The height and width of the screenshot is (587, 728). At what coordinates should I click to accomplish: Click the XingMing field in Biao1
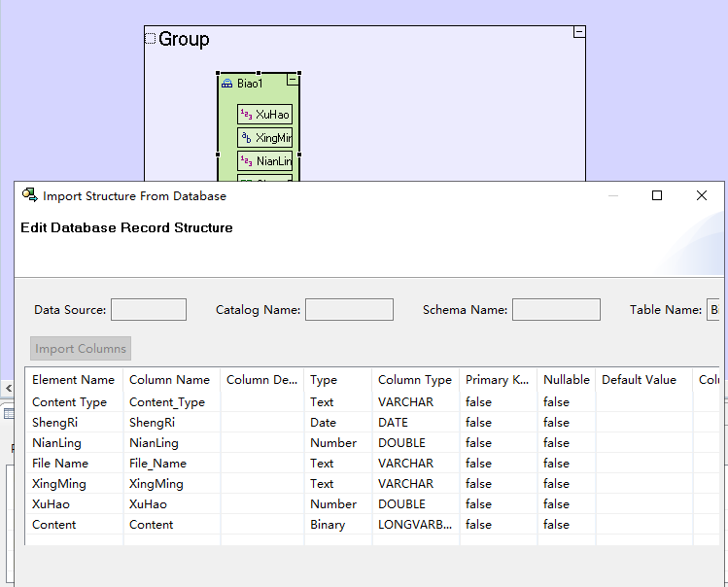pyautogui.click(x=264, y=137)
